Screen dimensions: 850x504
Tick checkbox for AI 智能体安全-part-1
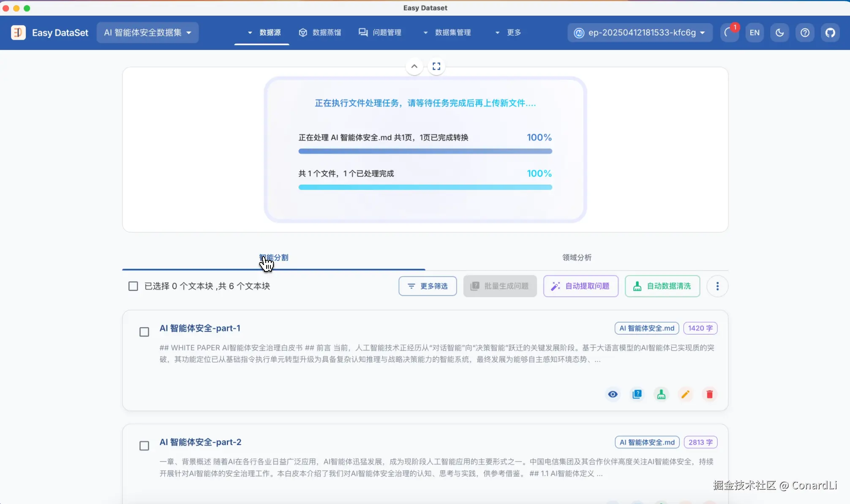click(x=144, y=332)
